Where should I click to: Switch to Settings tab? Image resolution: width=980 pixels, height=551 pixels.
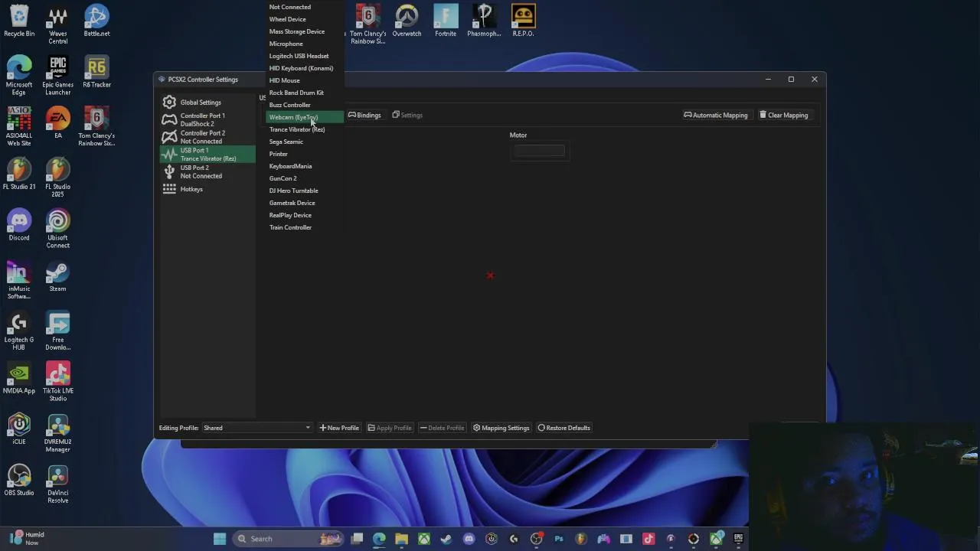pyautogui.click(x=407, y=115)
